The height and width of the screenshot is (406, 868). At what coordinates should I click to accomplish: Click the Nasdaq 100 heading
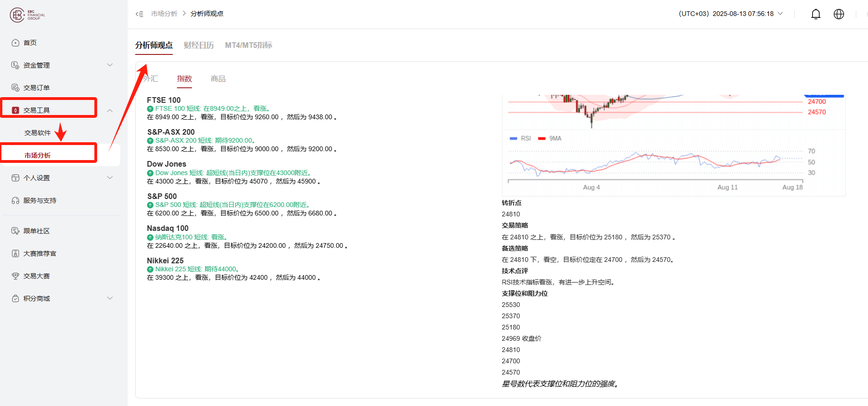click(168, 229)
